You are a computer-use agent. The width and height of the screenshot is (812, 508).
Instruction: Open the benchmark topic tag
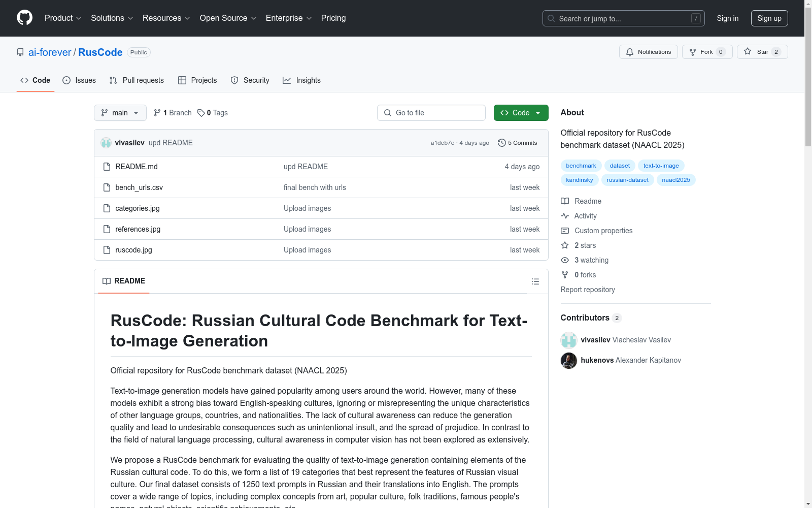tap(581, 166)
